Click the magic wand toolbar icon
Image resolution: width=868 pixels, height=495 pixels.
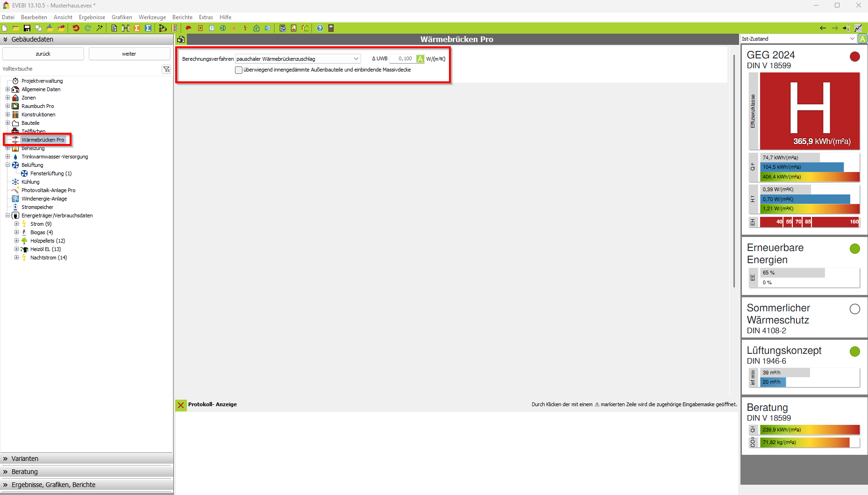[x=100, y=28]
